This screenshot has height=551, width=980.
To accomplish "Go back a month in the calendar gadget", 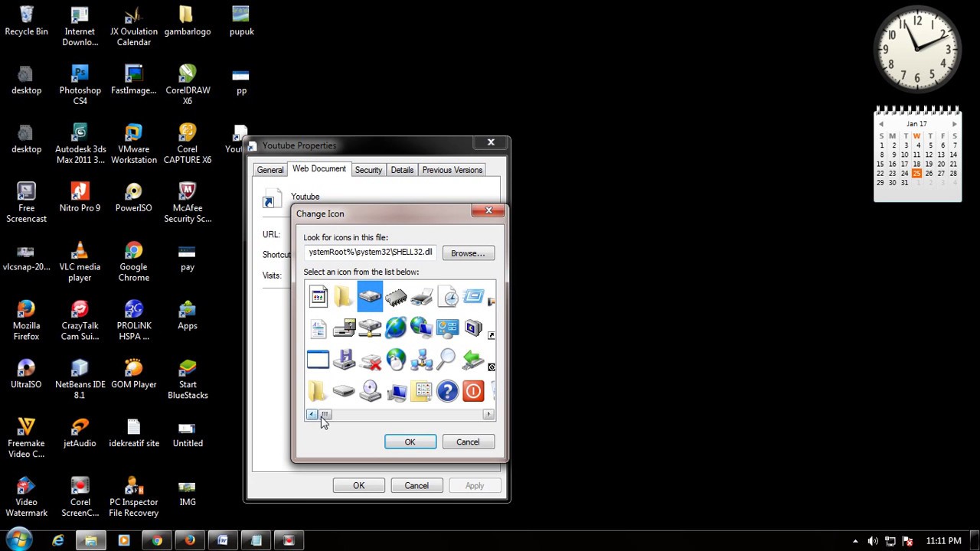I will coord(880,123).
